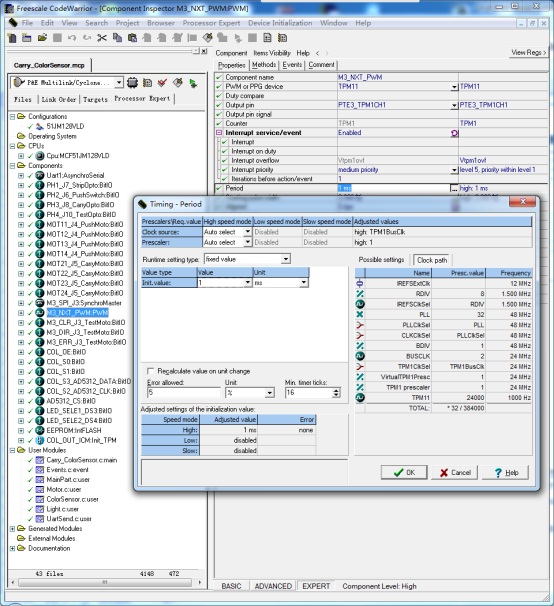Click the Min. timer ticks stepper arrows

(336, 393)
